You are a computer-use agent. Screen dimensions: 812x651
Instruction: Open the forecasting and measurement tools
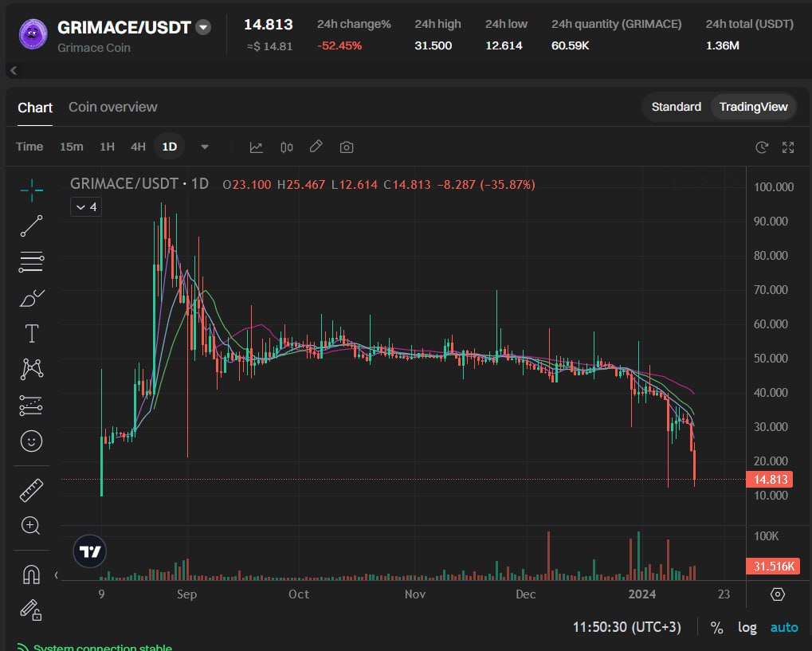[x=31, y=406]
